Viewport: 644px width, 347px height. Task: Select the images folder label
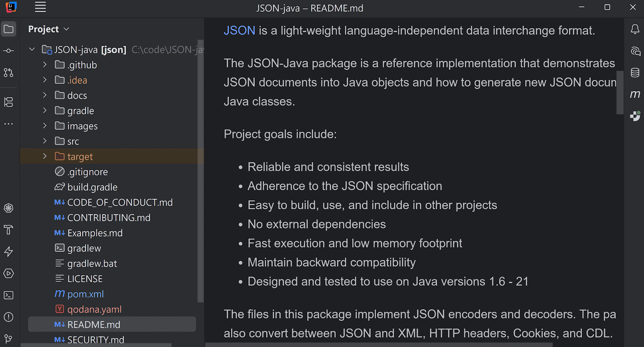(x=83, y=126)
